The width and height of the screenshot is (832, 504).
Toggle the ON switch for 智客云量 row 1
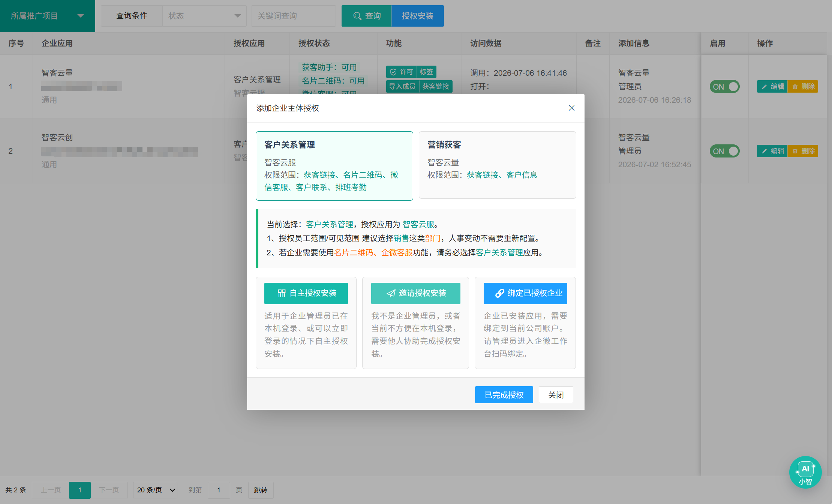(x=724, y=87)
